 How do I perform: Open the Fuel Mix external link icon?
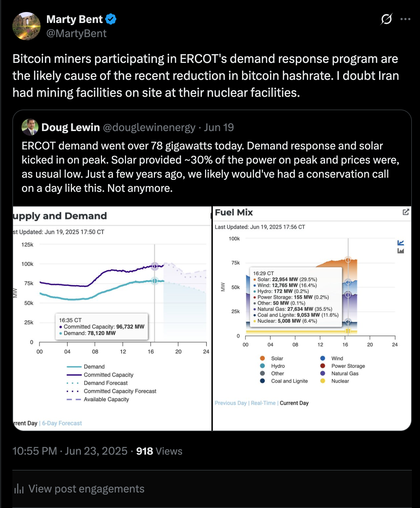click(406, 212)
